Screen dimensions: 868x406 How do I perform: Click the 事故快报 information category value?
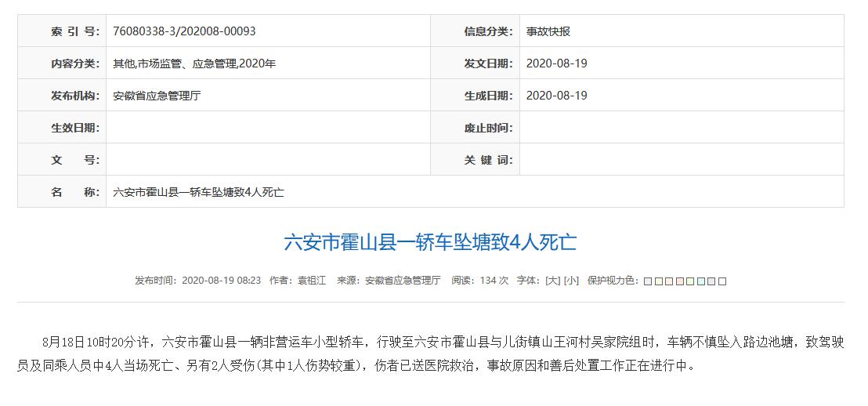pos(548,31)
